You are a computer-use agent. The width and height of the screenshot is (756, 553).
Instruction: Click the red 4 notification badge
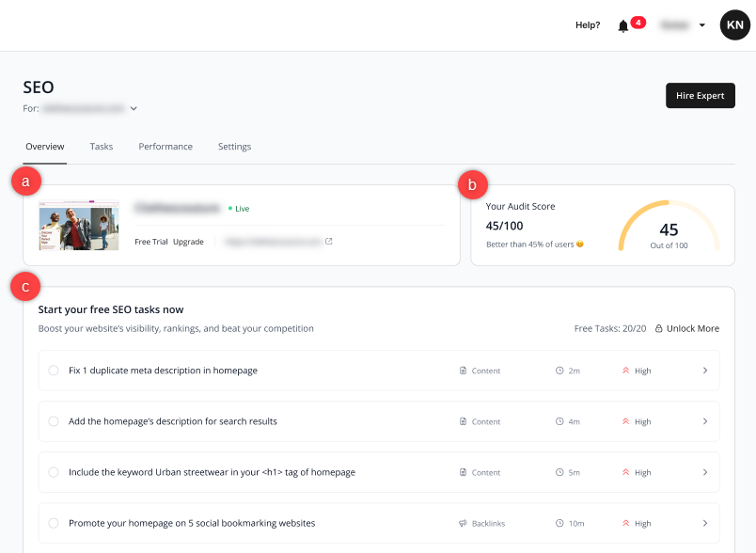tap(638, 23)
